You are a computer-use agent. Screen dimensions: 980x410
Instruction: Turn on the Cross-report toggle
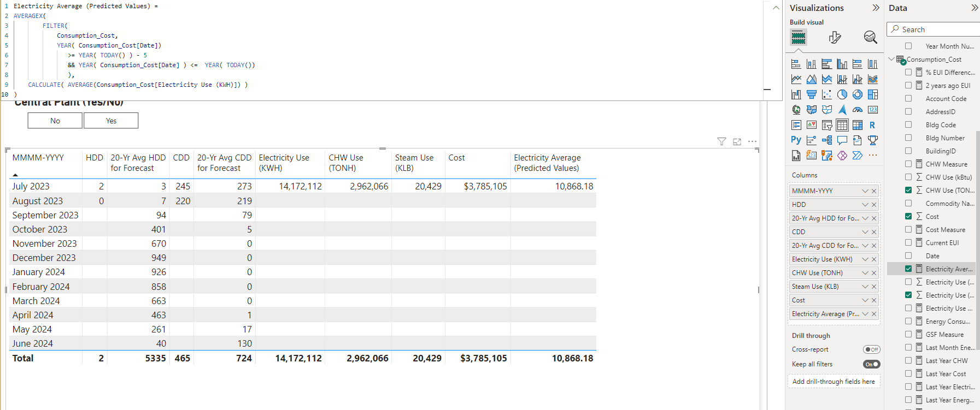pyautogui.click(x=872, y=349)
